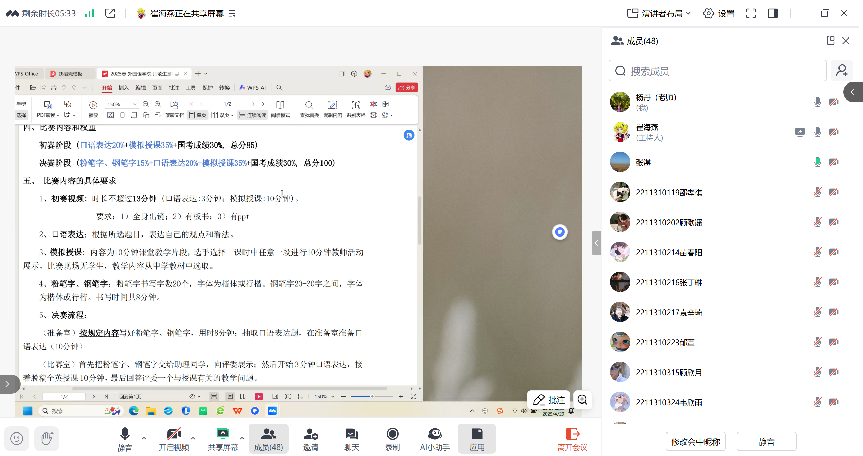Click the 共享屏幕 share screen icon
Viewport: 863px width, 456px height.
point(224,435)
